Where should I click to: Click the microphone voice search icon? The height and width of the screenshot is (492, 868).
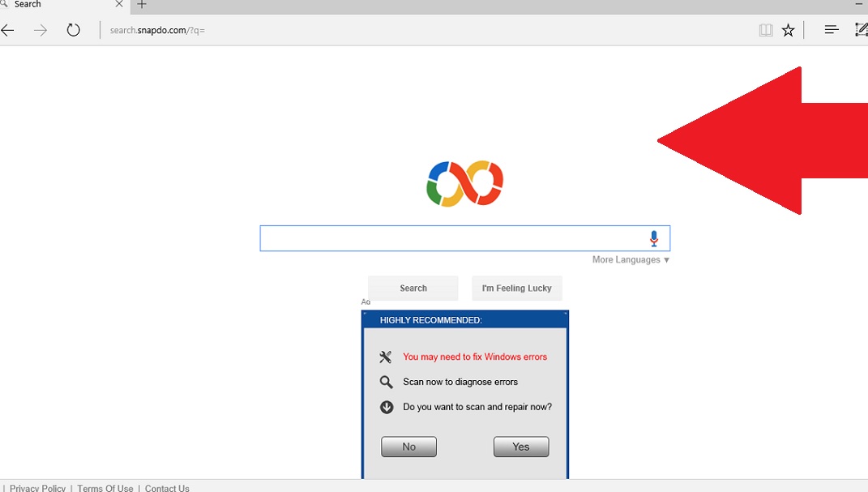653,237
